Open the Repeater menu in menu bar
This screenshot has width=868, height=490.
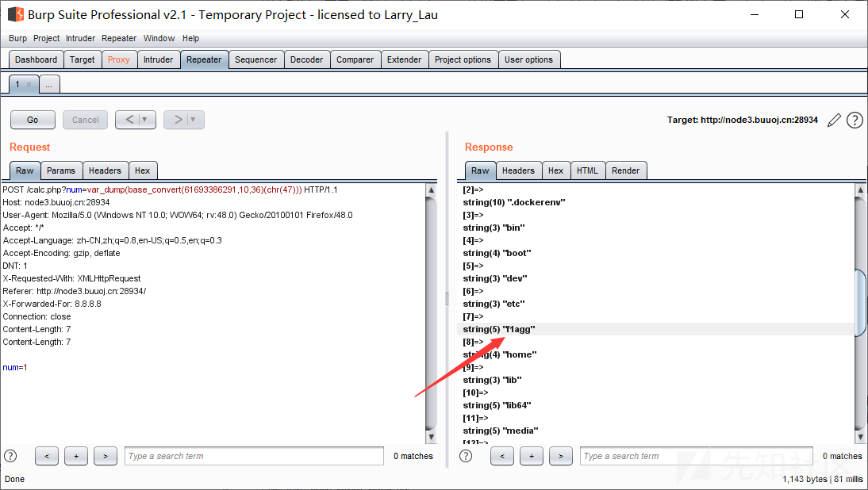119,38
